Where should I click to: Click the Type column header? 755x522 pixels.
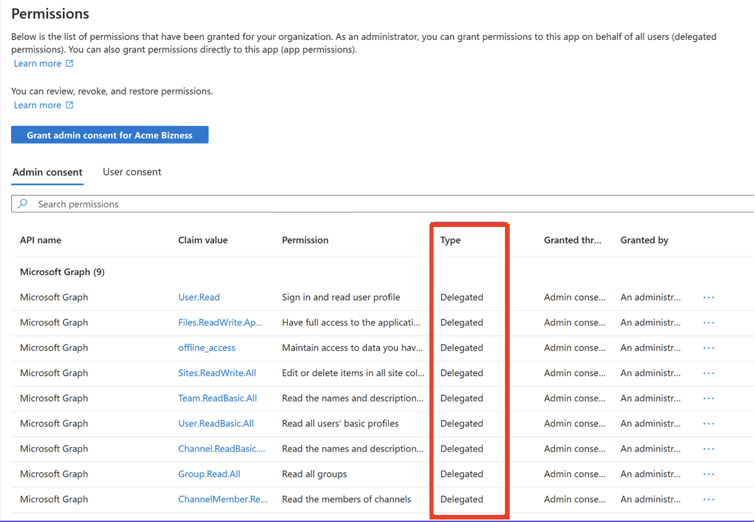[x=450, y=240]
